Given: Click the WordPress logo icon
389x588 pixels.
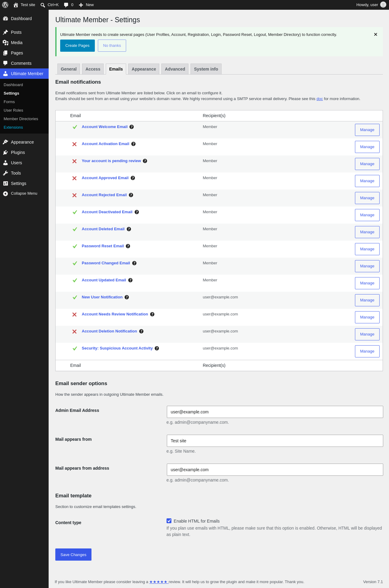Looking at the screenshot, I should tap(5, 5).
